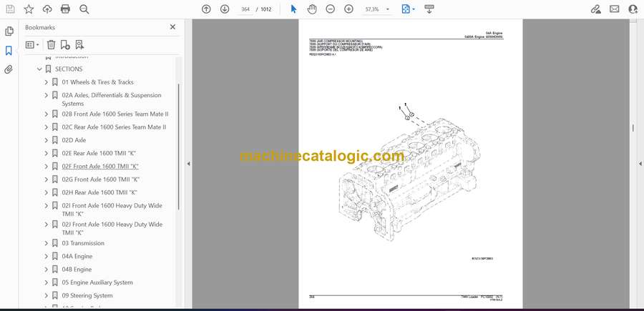The width and height of the screenshot is (644, 311).
Task: Open 09 Steering System bookmark
Action: [x=87, y=296]
